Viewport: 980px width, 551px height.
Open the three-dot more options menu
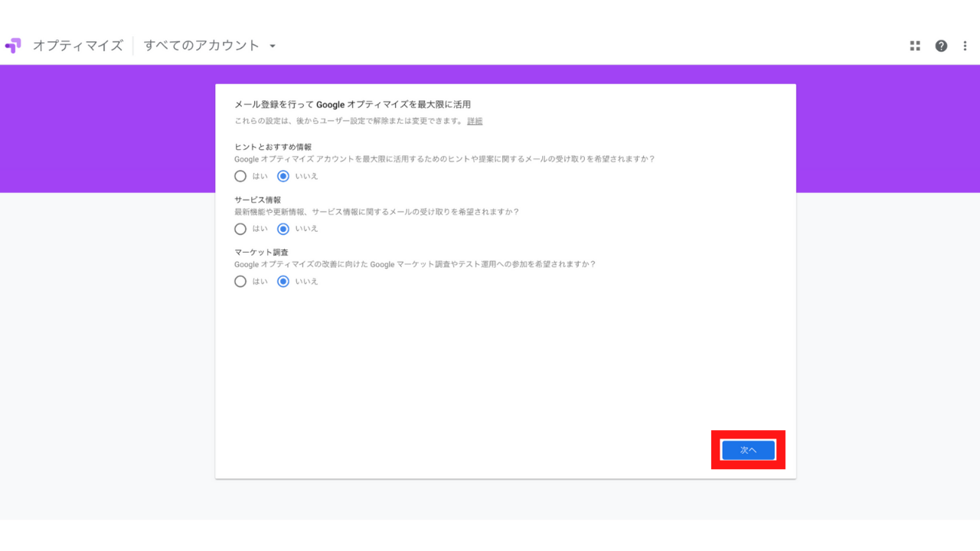click(x=965, y=46)
